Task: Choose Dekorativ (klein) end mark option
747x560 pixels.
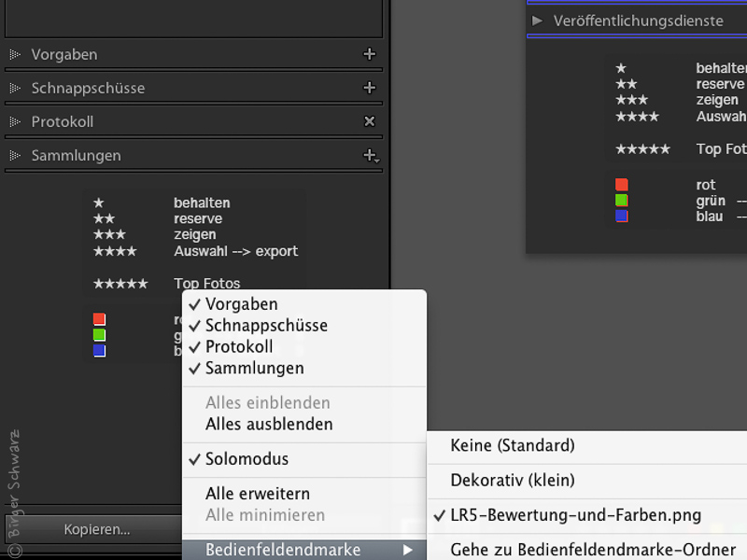Action: 512,481
